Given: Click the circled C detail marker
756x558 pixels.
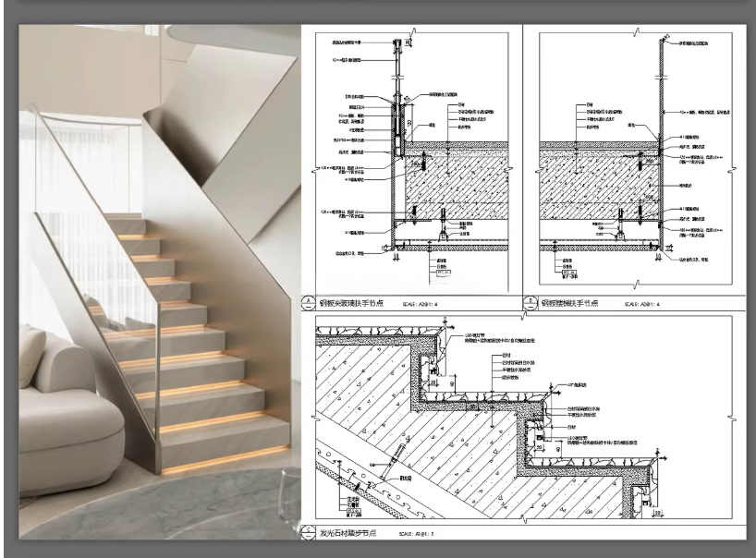Looking at the screenshot, I should (309, 532).
